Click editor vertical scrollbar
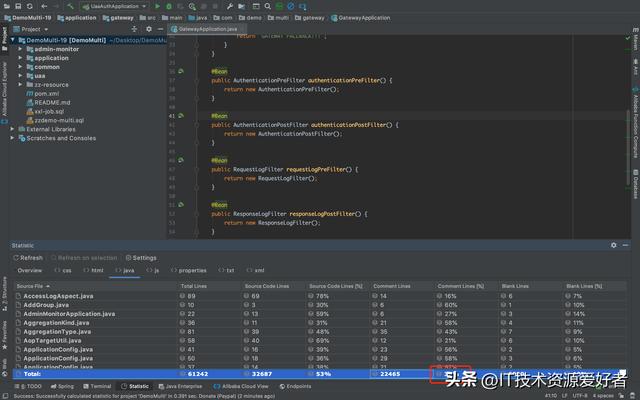Viewport: 640px width, 400px height. point(628,149)
